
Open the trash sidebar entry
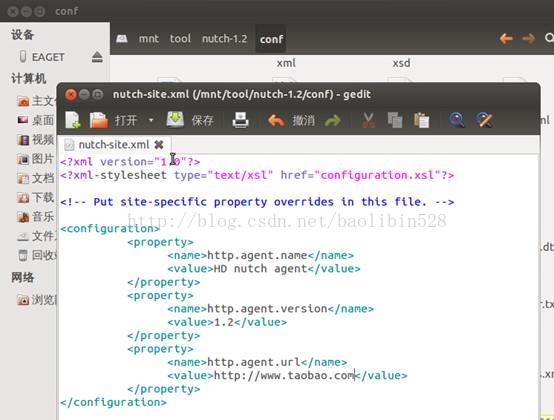(x=37, y=255)
